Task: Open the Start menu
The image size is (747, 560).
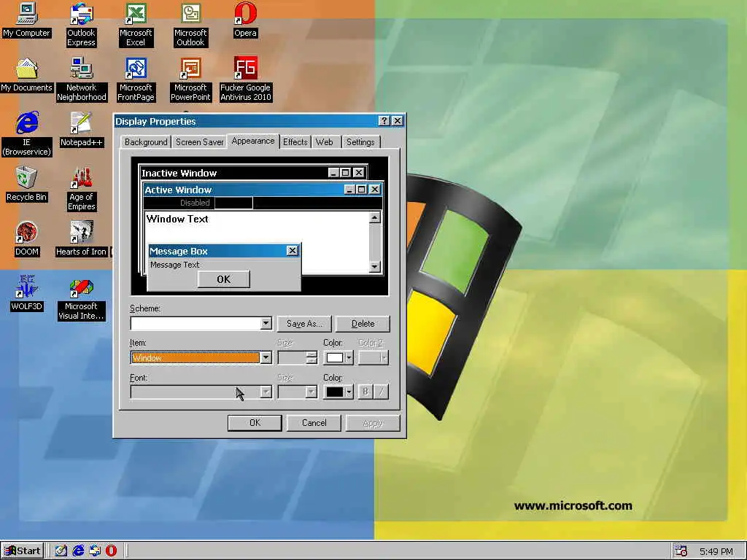Action: (x=23, y=551)
